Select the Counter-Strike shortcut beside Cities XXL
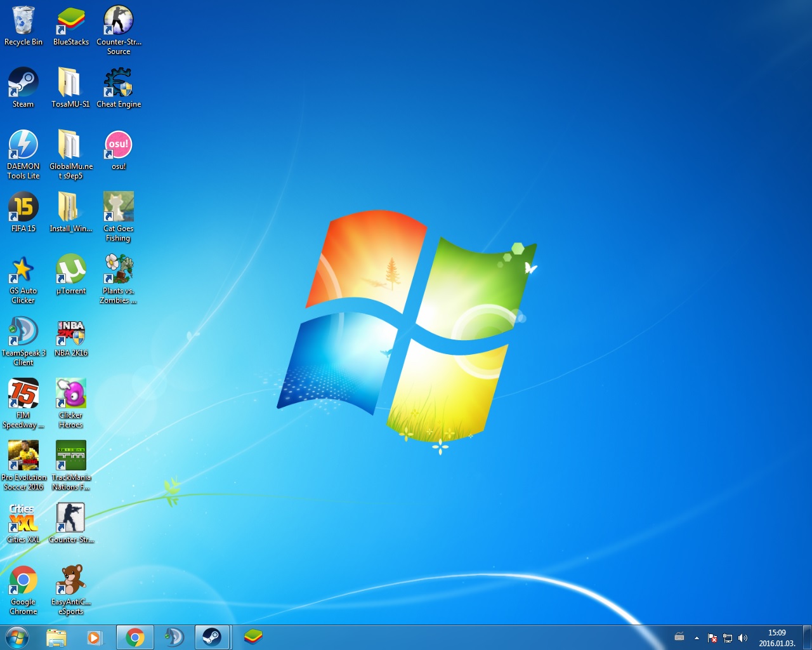The height and width of the screenshot is (650, 812). pos(71,524)
